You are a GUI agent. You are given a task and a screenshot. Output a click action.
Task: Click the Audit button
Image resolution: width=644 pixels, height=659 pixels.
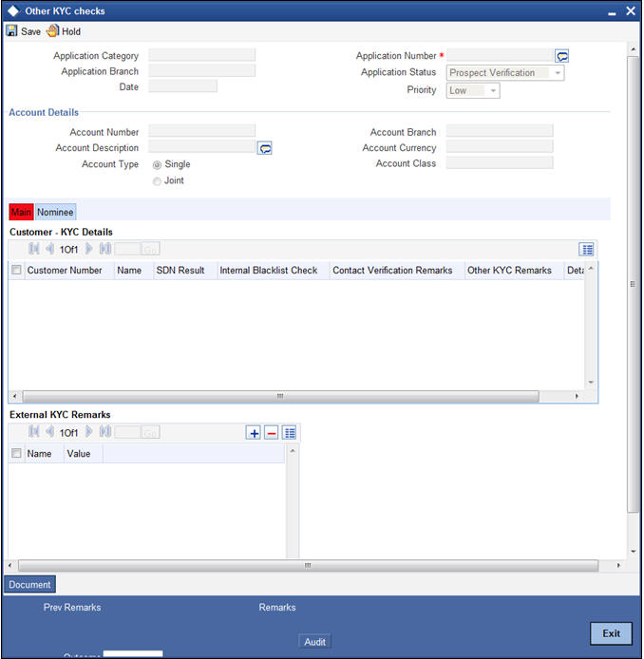point(314,642)
